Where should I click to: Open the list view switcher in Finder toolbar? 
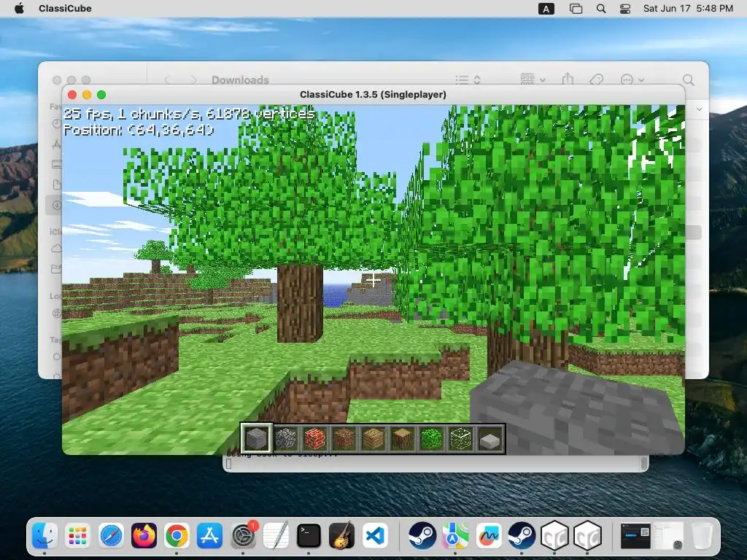[x=468, y=79]
